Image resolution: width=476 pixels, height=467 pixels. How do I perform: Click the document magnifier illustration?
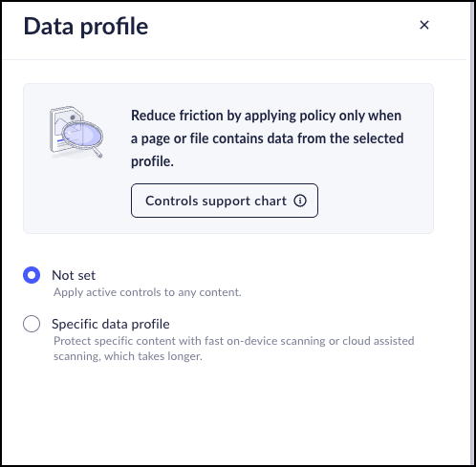[x=76, y=132]
